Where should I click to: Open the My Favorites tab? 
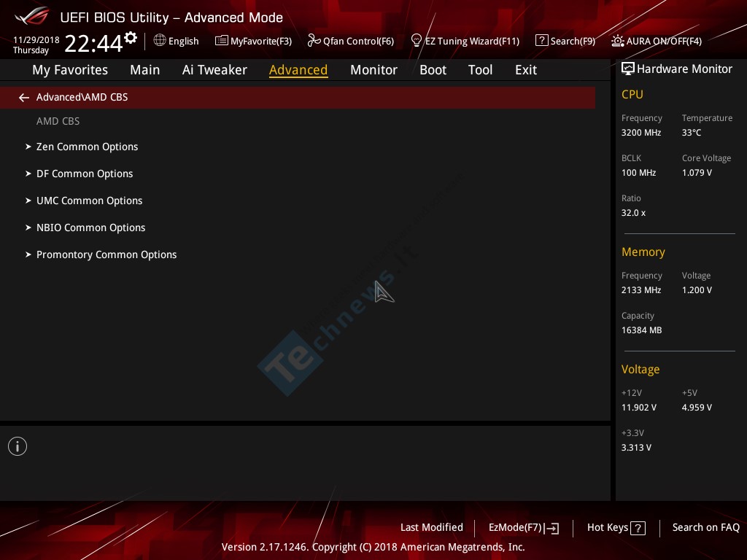pyautogui.click(x=70, y=70)
